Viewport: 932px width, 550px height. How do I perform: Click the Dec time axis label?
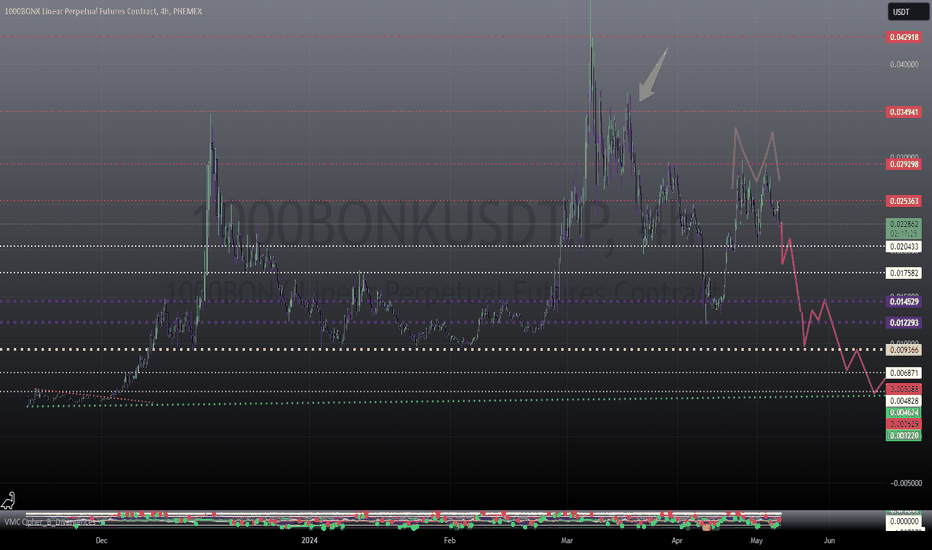[102, 540]
